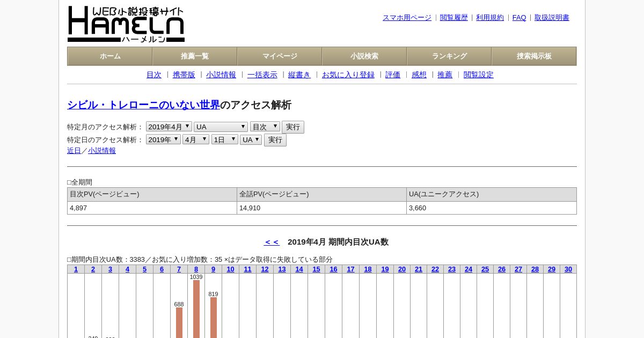Image resolution: width=644 pixels, height=338 pixels.
Task: Select day 8 in the chart header
Action: pos(196,269)
